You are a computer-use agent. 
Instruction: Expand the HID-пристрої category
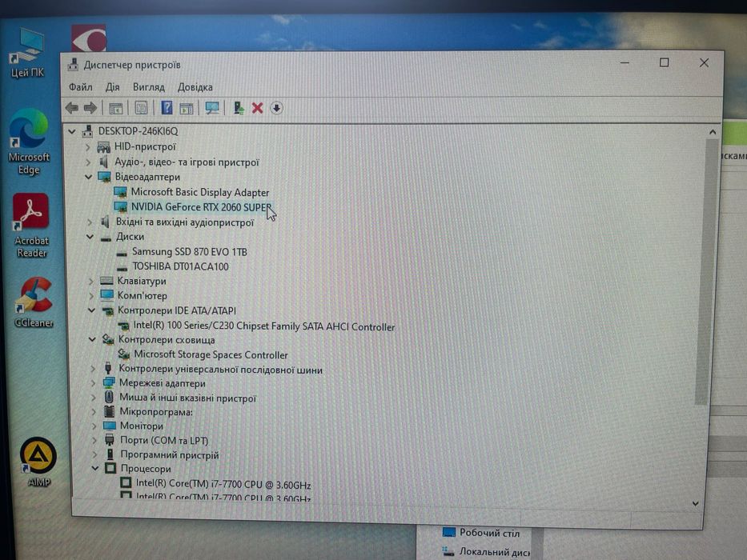click(x=87, y=147)
